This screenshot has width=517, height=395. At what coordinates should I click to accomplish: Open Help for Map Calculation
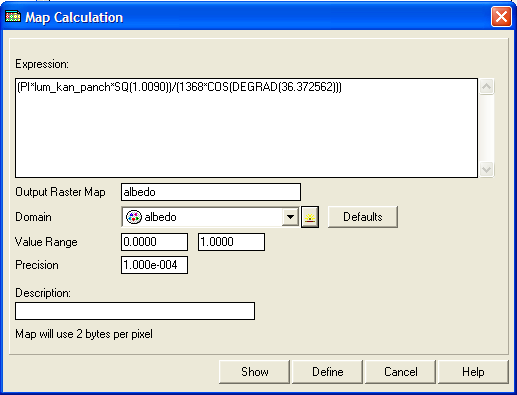tap(473, 372)
